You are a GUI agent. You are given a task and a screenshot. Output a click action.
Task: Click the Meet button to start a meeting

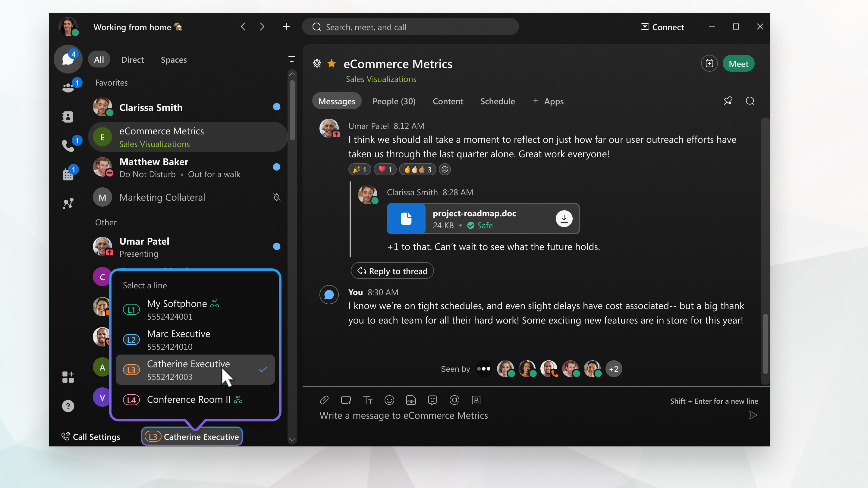coord(739,63)
